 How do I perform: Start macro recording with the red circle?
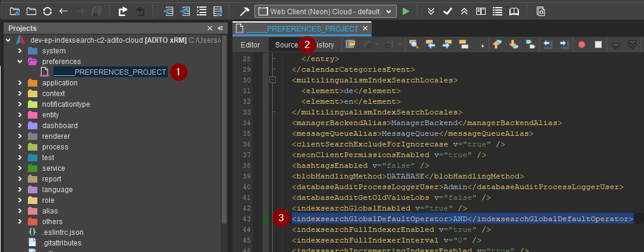tap(582, 44)
